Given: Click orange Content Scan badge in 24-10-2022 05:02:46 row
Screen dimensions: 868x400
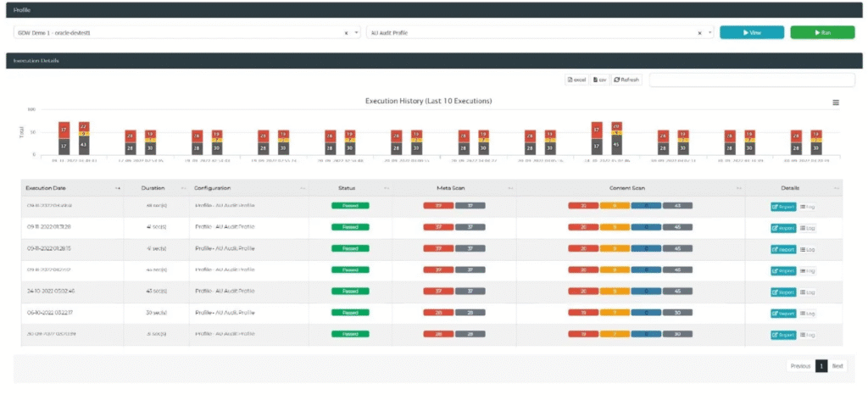Looking at the screenshot, I should pyautogui.click(x=615, y=292).
